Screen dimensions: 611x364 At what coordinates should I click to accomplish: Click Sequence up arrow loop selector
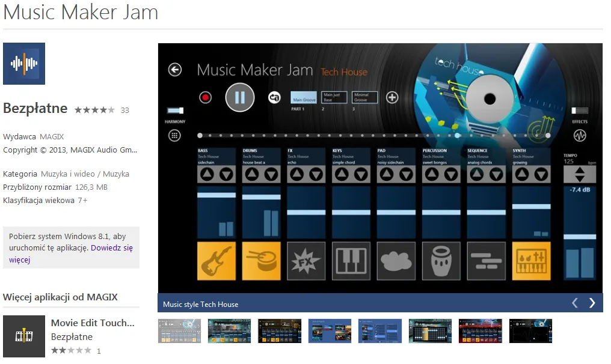point(476,174)
